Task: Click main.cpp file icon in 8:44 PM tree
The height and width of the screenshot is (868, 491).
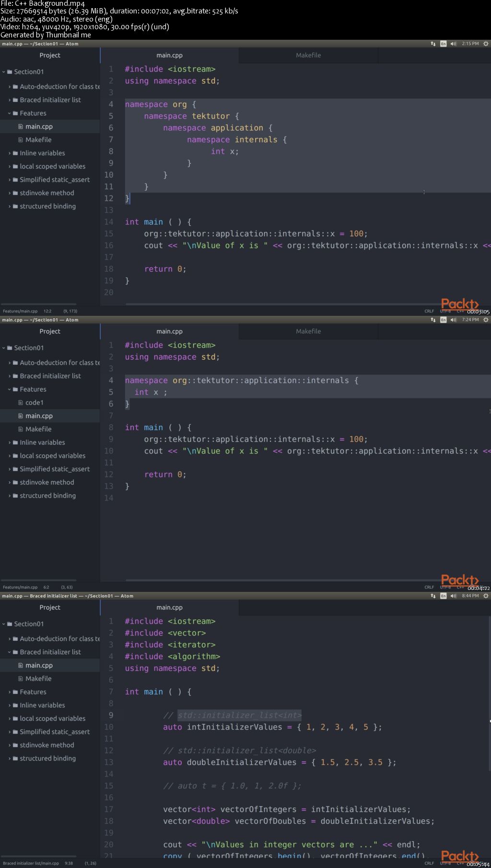Action: 21,665
